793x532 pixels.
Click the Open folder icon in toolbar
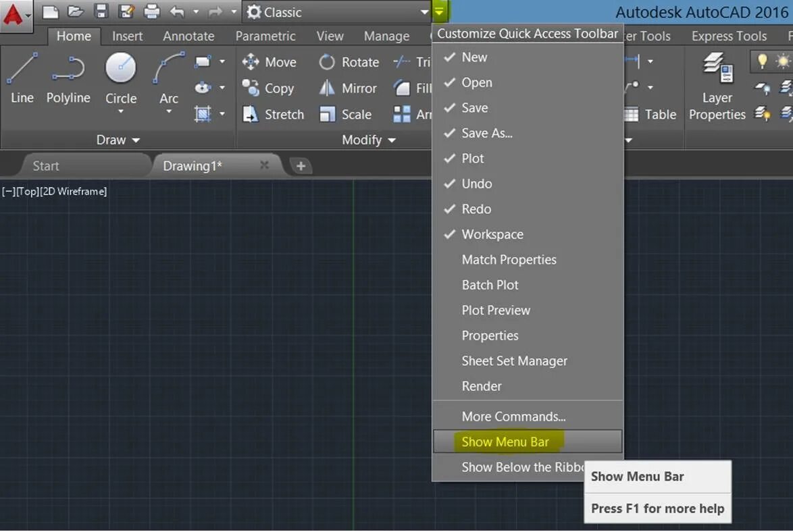pos(76,11)
